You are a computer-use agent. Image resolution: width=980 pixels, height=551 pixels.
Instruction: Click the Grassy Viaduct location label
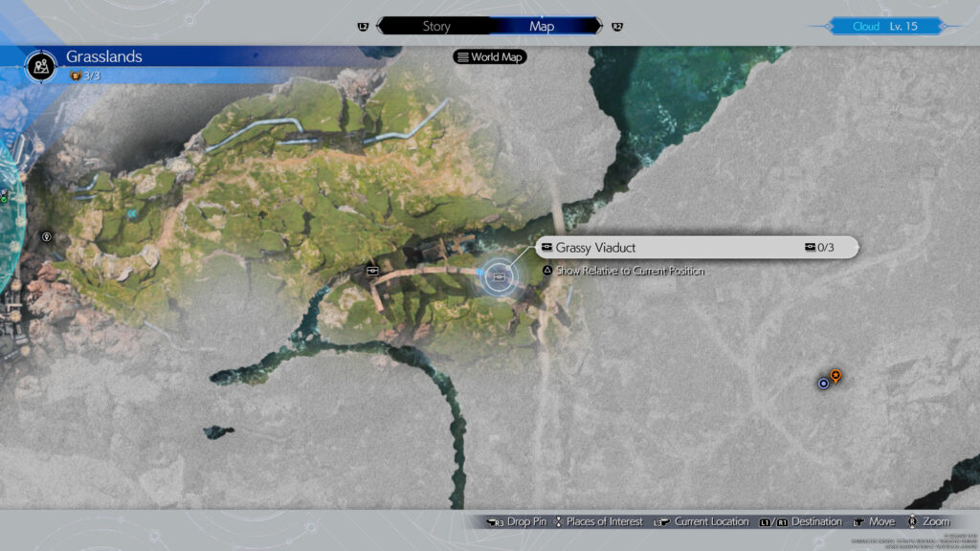595,248
